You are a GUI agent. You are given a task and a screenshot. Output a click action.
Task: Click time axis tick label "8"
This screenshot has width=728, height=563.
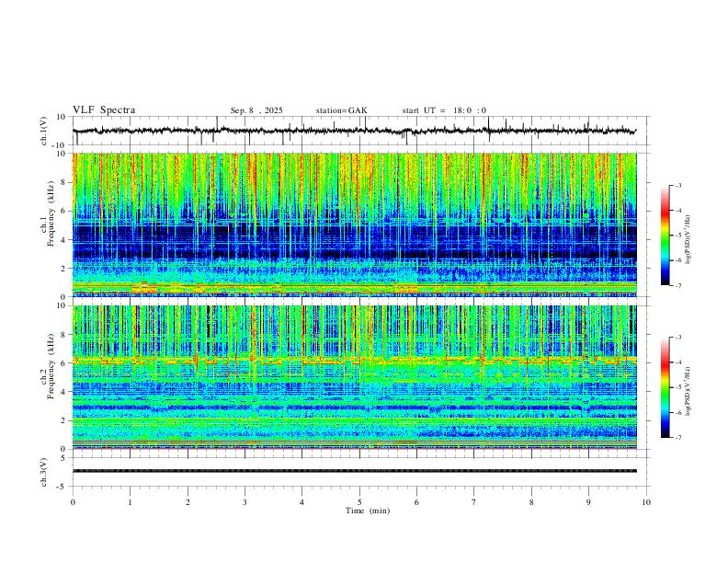(x=531, y=502)
